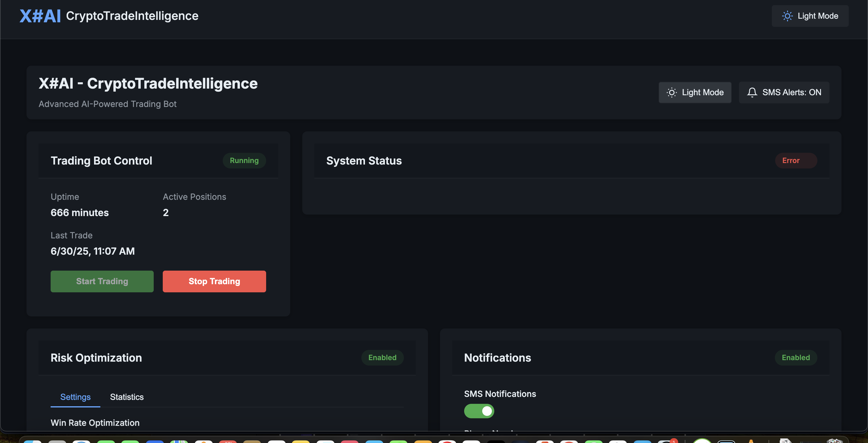Click the top-right Light Mode button
The height and width of the screenshot is (443, 868).
tap(810, 16)
